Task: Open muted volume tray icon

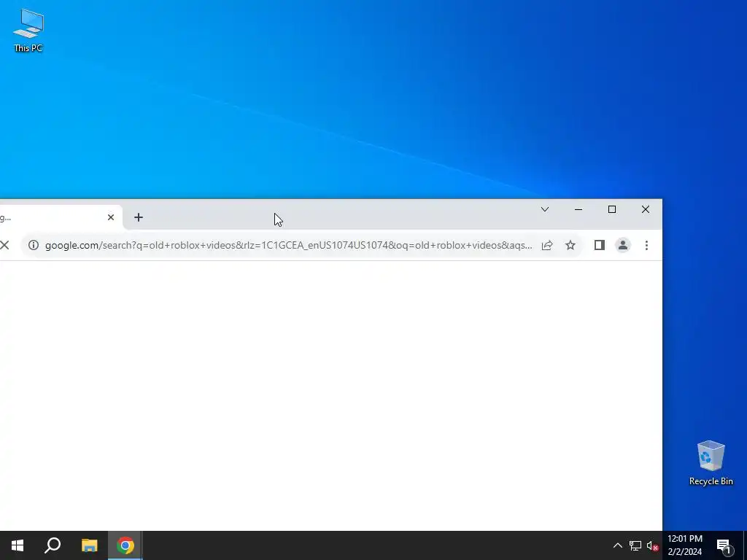Action: (652, 545)
